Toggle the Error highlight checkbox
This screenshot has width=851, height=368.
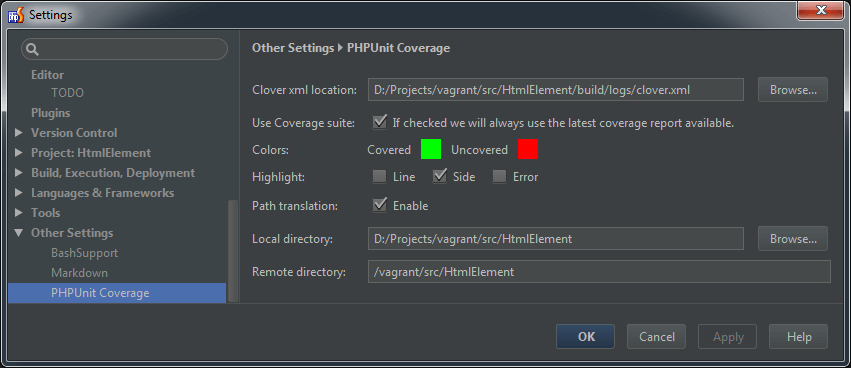coord(499,176)
